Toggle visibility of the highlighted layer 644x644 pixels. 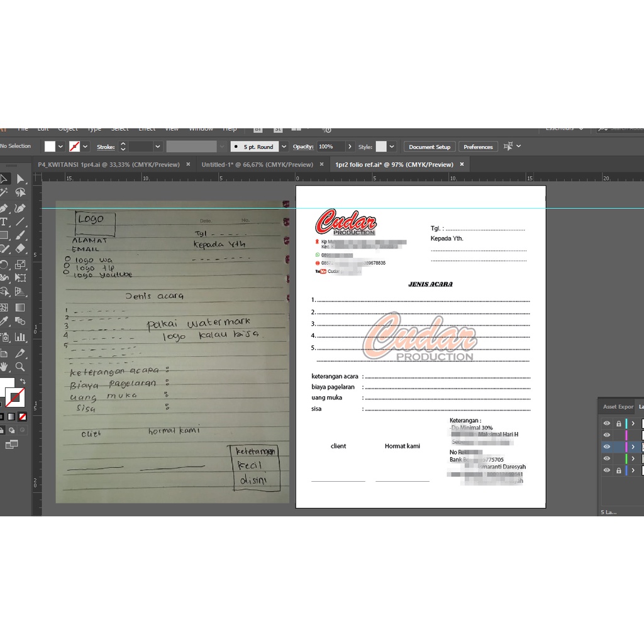click(x=607, y=447)
